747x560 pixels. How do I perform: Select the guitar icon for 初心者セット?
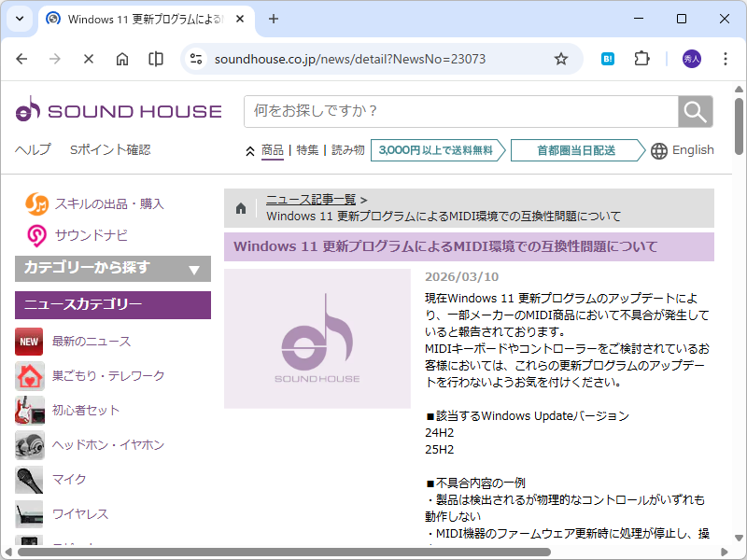click(x=29, y=411)
